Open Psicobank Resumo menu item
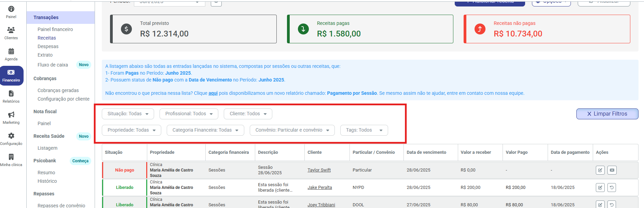The width and height of the screenshot is (644, 208). pyautogui.click(x=46, y=173)
